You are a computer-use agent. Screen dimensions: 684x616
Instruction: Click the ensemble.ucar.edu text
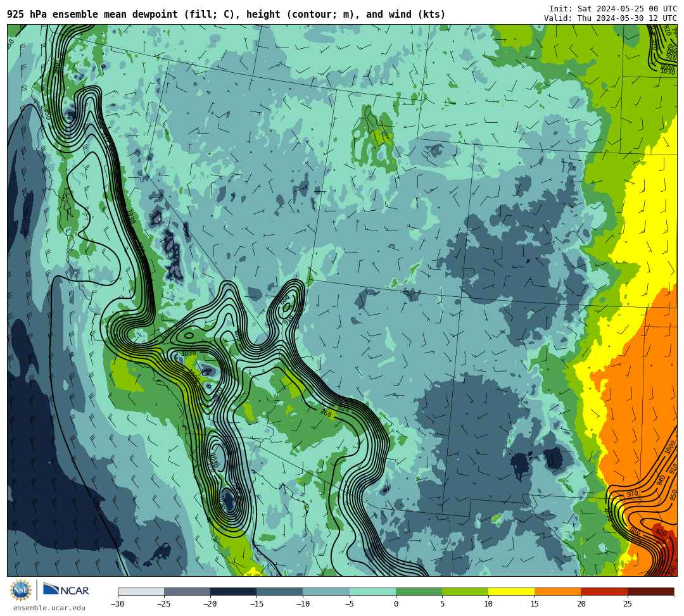click(49, 608)
